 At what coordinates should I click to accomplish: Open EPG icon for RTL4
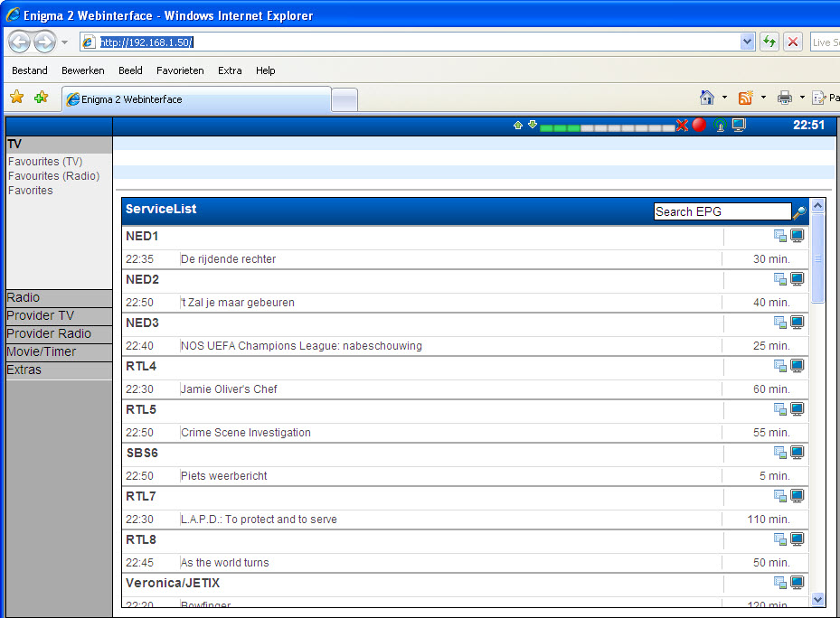tap(780, 366)
